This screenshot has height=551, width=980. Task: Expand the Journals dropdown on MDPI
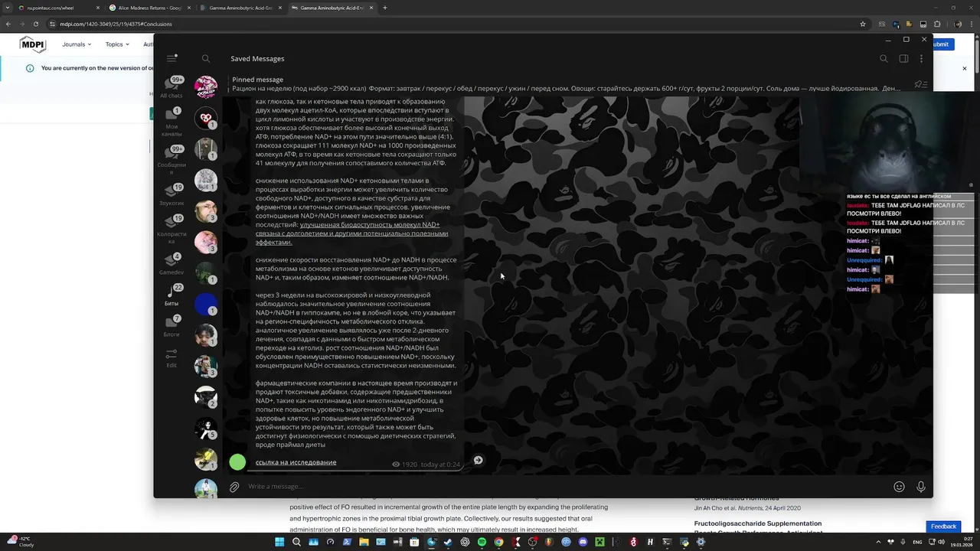click(x=77, y=44)
